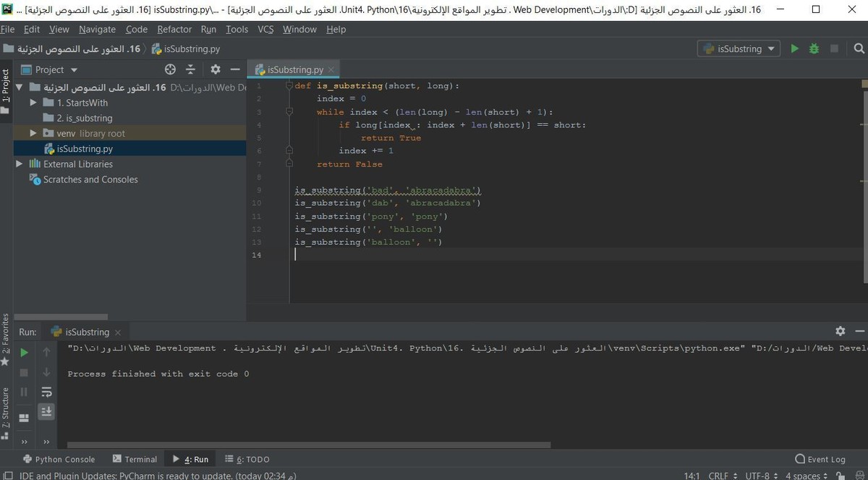Expand the 1. StartsWith folder

click(33, 103)
